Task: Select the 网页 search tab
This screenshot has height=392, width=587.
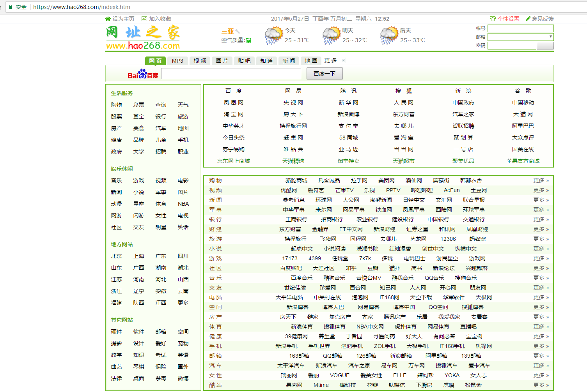Action: 155,61
